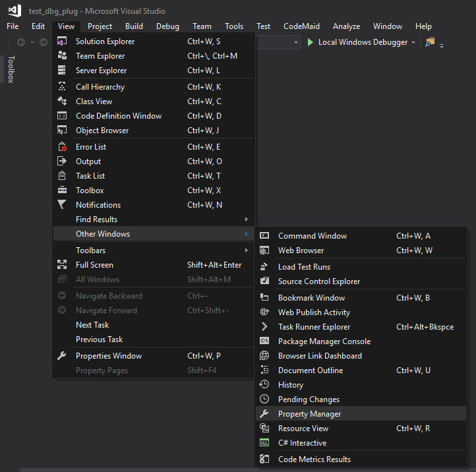Click the Shift+Alt+Enter shortcut text

pyautogui.click(x=214, y=265)
